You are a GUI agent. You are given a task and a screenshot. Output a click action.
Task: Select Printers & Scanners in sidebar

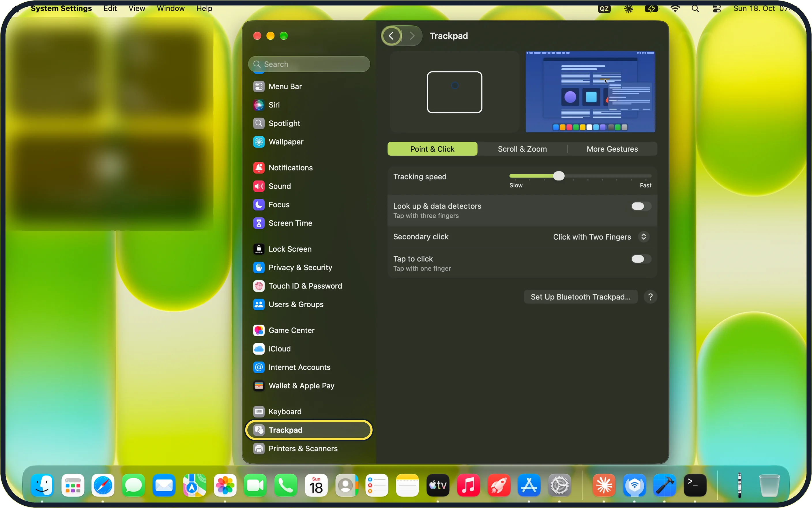pyautogui.click(x=309, y=449)
